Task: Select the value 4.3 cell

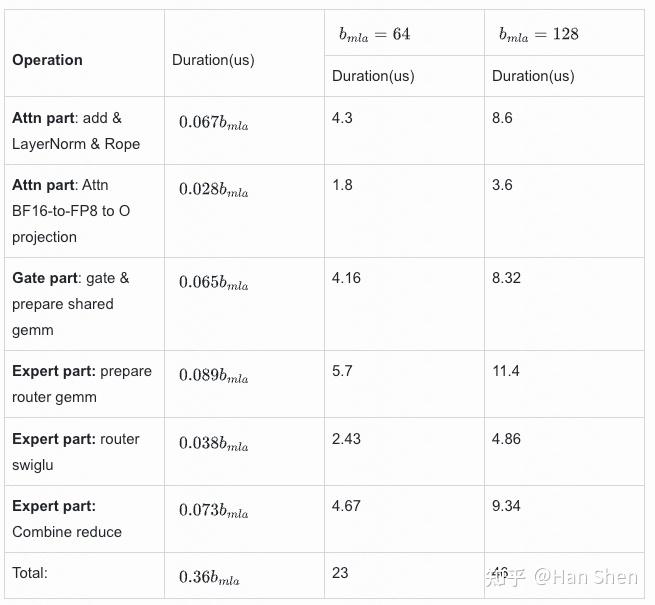Action: tap(404, 131)
